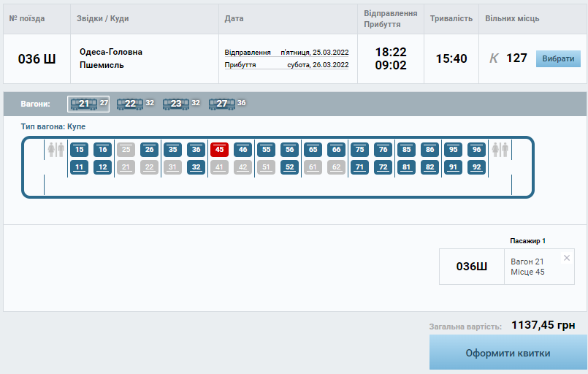Open wagon 27 car icon
Image resolution: width=588 pixels, height=374 pixels.
click(222, 104)
